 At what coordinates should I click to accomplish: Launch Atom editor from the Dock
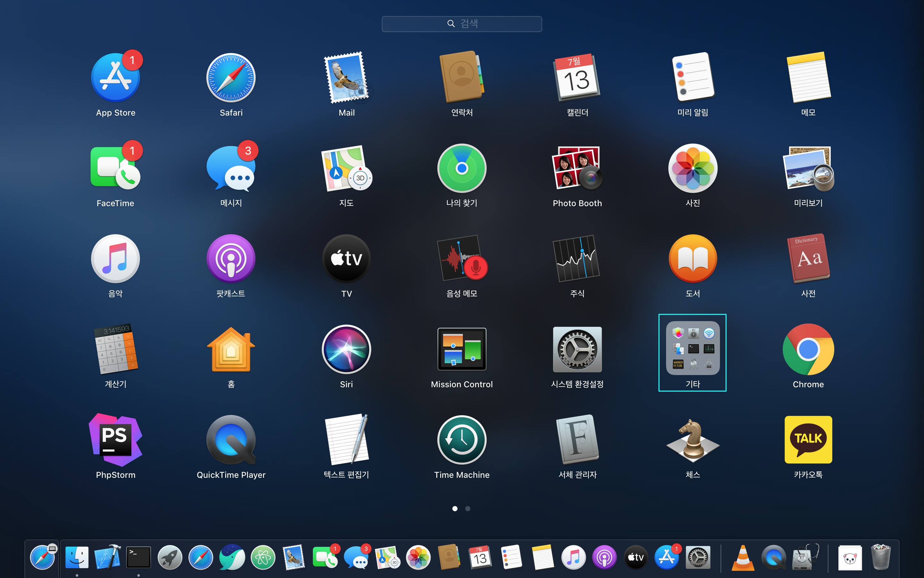pos(263,557)
